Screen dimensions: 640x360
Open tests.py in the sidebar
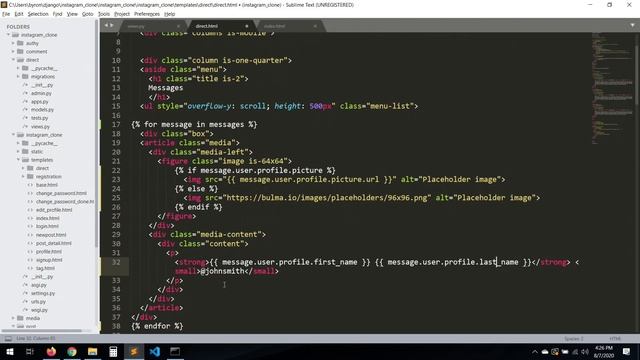(40, 118)
